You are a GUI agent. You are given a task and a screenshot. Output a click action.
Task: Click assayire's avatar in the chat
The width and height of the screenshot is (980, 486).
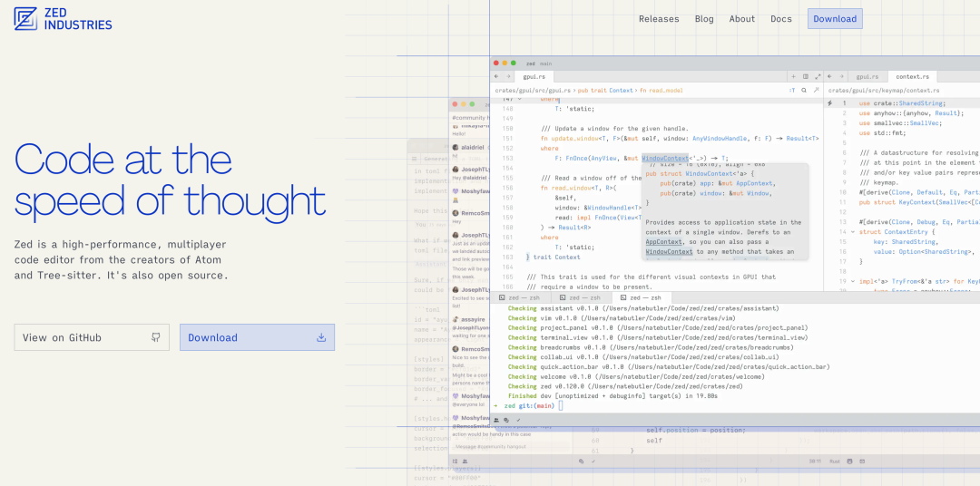[x=456, y=318]
